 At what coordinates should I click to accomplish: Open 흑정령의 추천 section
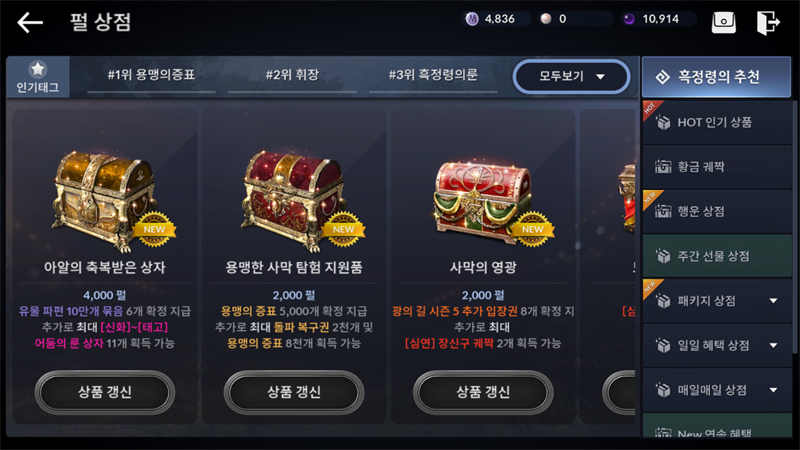[x=716, y=77]
